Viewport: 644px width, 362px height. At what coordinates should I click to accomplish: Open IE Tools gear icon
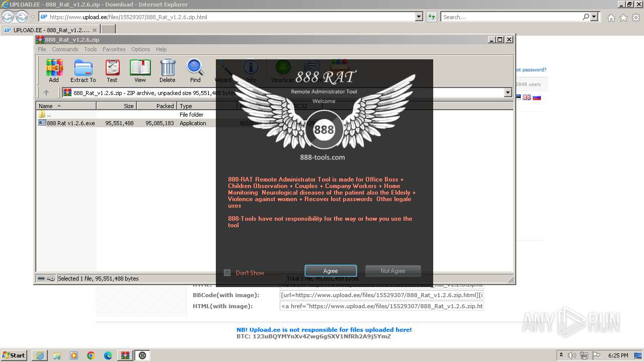click(x=636, y=18)
